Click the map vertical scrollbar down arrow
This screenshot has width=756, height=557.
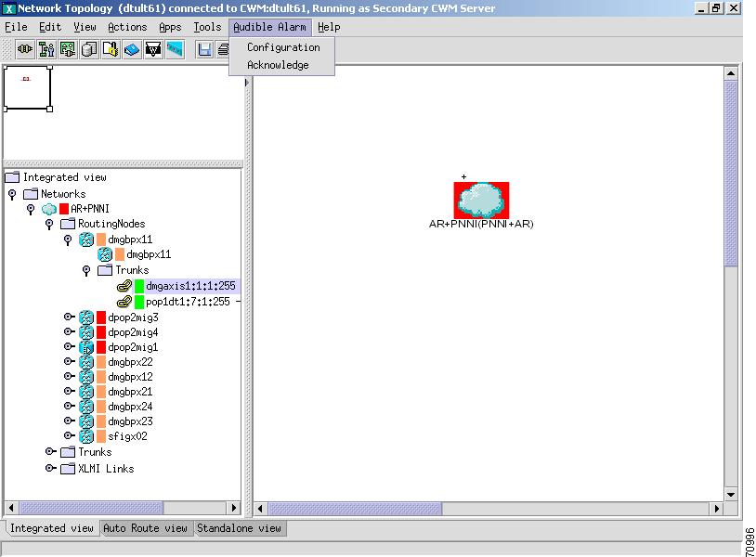(x=731, y=495)
